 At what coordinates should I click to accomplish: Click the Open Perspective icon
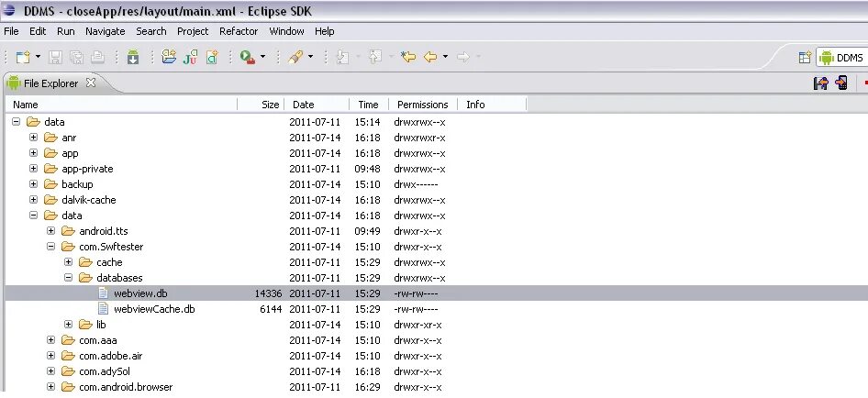(x=805, y=57)
